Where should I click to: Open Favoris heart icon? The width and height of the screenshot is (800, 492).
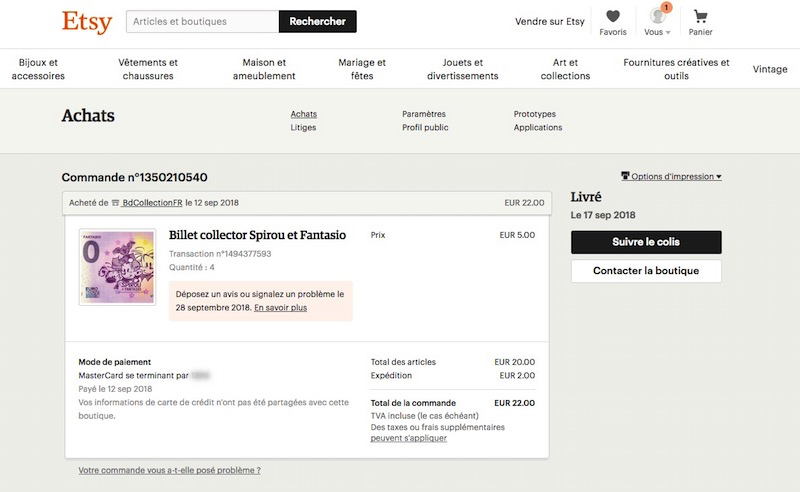click(613, 17)
